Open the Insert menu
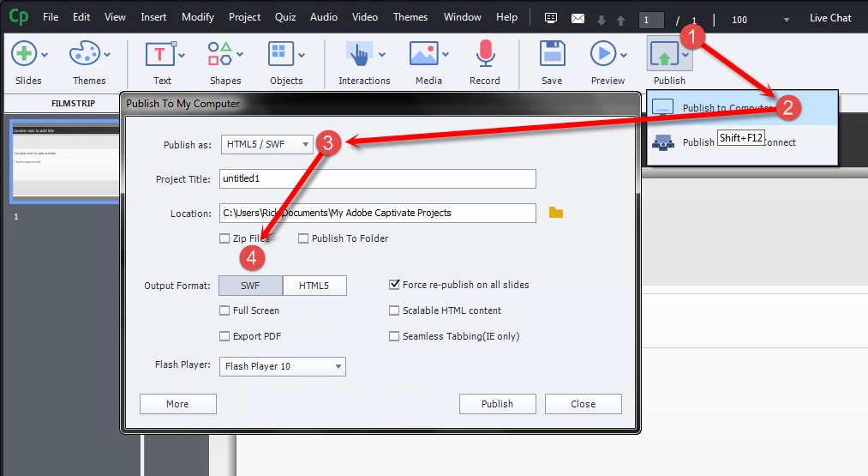 click(153, 17)
